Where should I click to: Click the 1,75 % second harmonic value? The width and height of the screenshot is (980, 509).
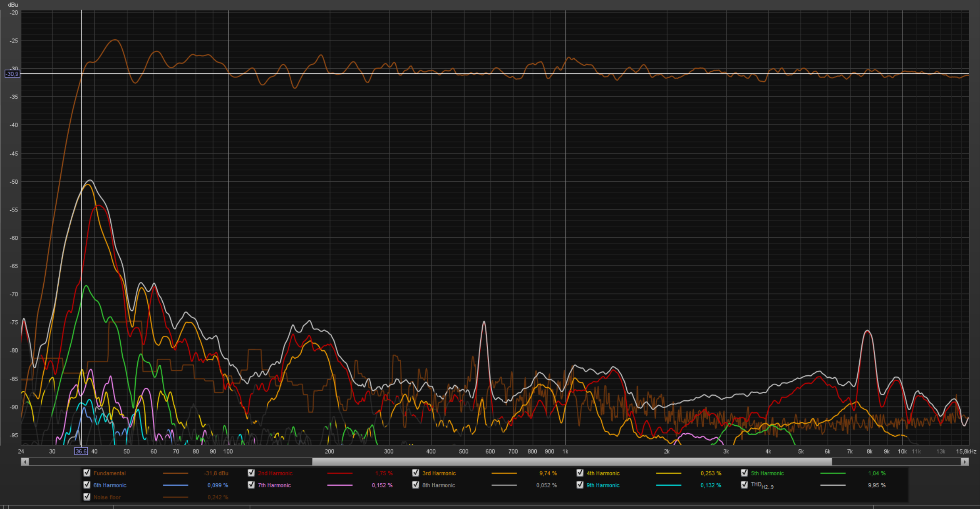[384, 474]
